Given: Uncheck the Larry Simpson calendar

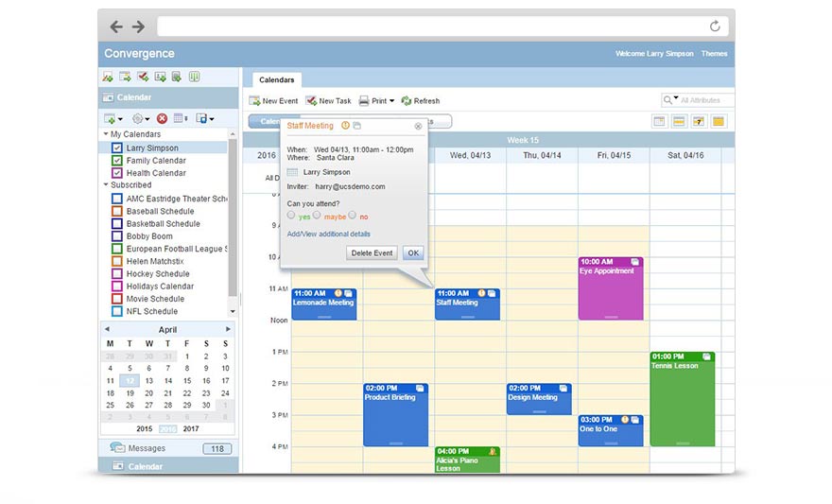Looking at the screenshot, I should [x=117, y=148].
